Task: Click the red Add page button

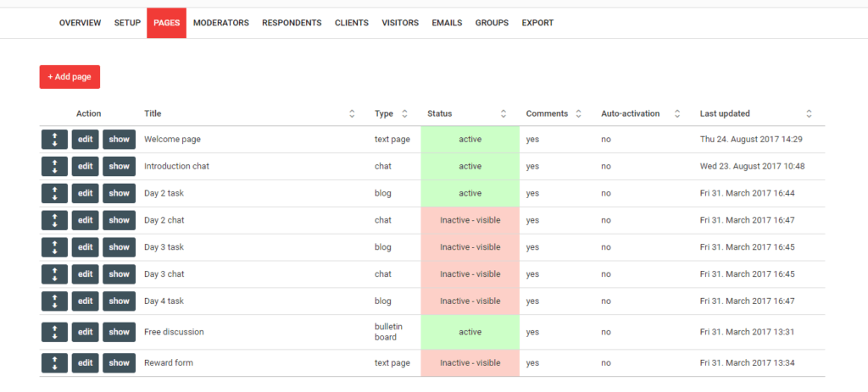Action: click(70, 77)
